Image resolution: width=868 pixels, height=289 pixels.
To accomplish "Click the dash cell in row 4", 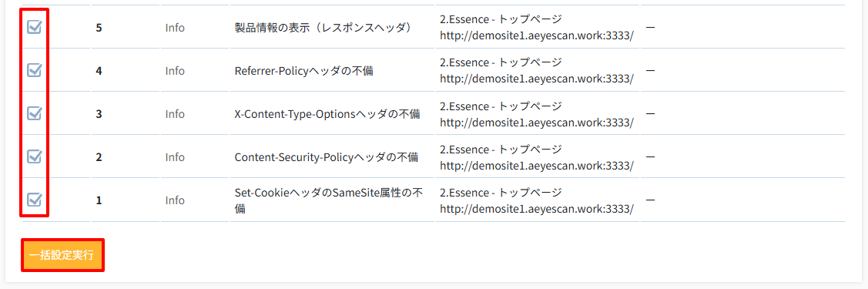I will click(651, 70).
